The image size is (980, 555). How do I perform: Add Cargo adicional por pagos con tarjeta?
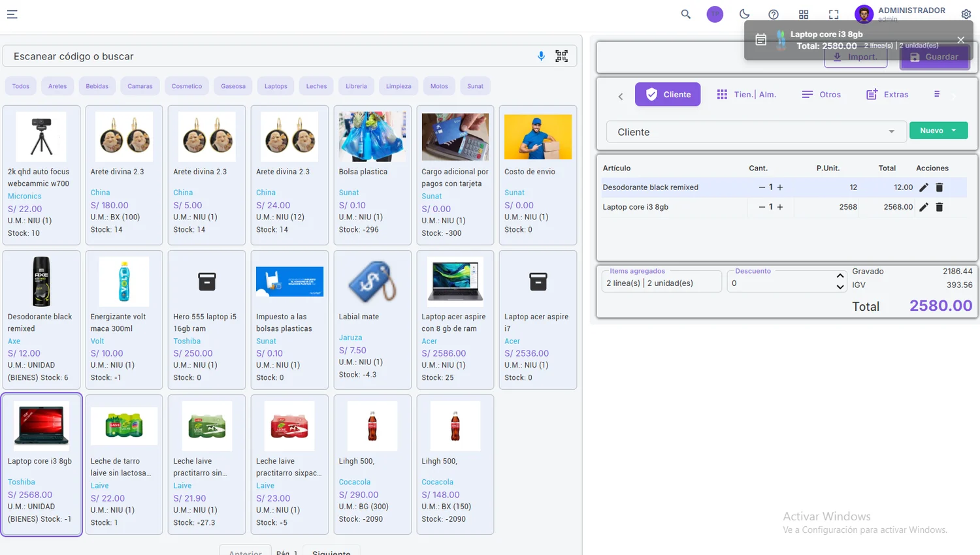[455, 175]
